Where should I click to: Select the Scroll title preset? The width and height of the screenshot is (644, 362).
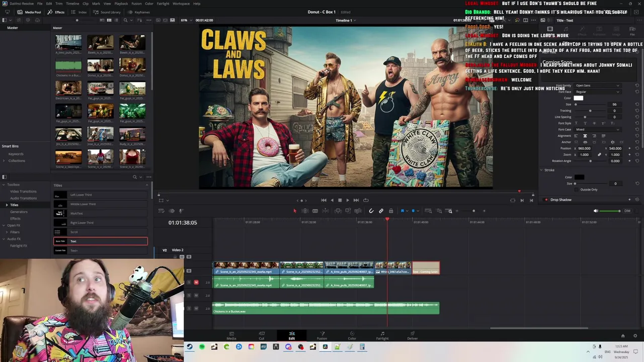pos(101,232)
